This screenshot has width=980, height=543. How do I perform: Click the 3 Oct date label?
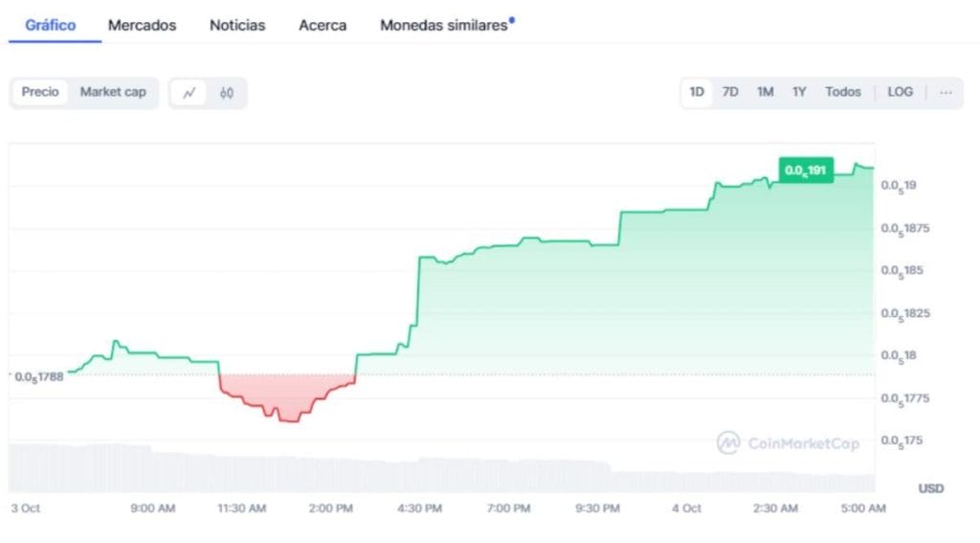[x=26, y=508]
